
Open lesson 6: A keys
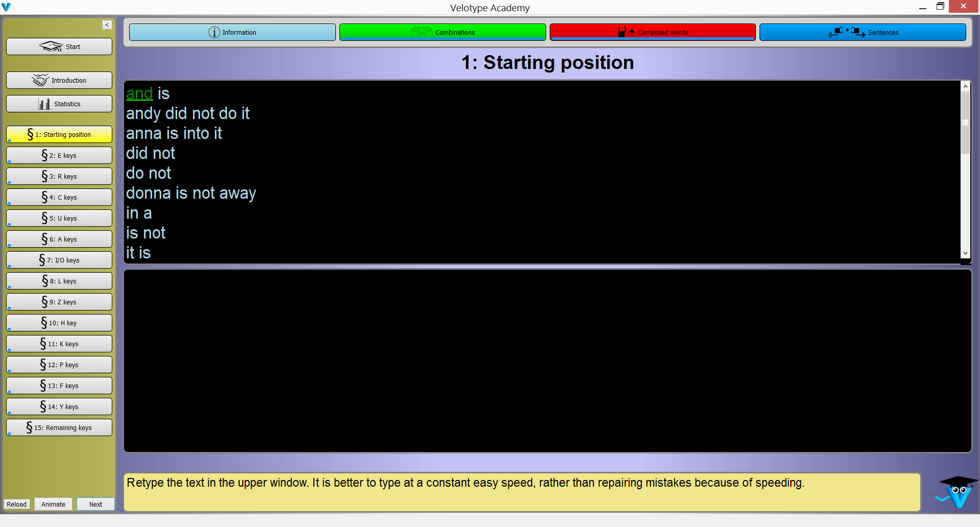point(59,239)
